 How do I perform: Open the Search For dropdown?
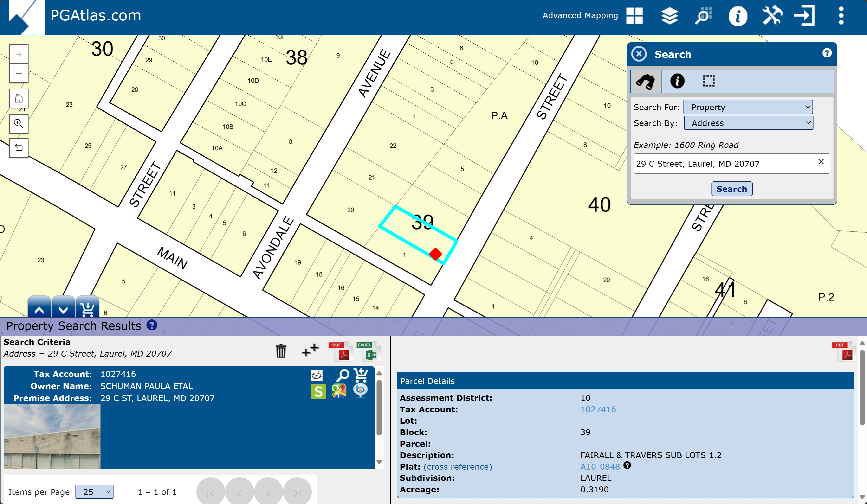pos(748,107)
